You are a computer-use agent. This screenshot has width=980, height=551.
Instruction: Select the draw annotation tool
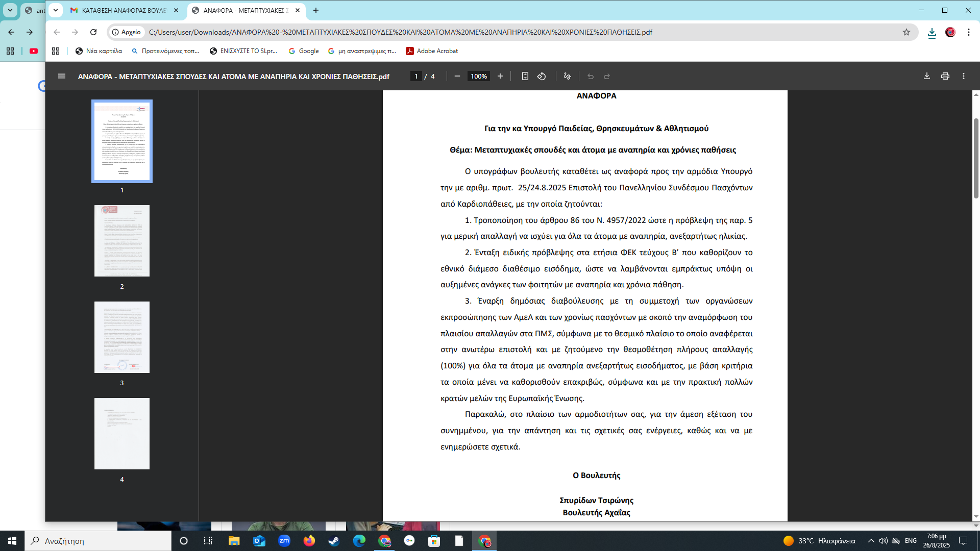click(x=567, y=76)
